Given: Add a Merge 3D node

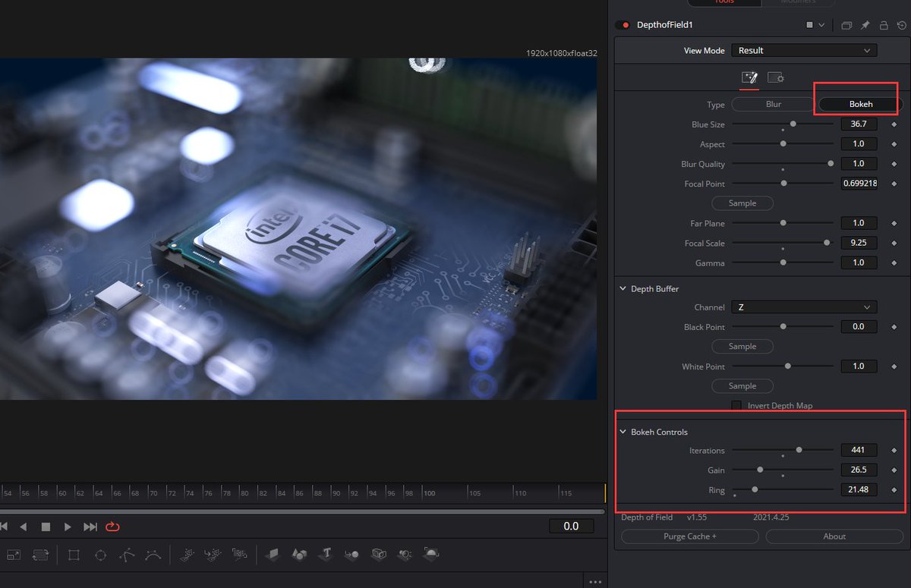Looking at the screenshot, I should click(x=352, y=555).
